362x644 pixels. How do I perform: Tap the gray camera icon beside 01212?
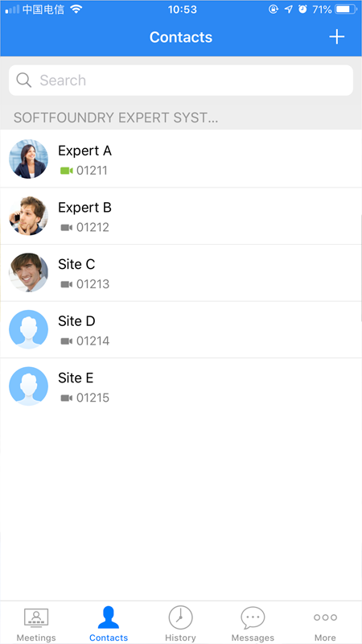click(x=67, y=227)
